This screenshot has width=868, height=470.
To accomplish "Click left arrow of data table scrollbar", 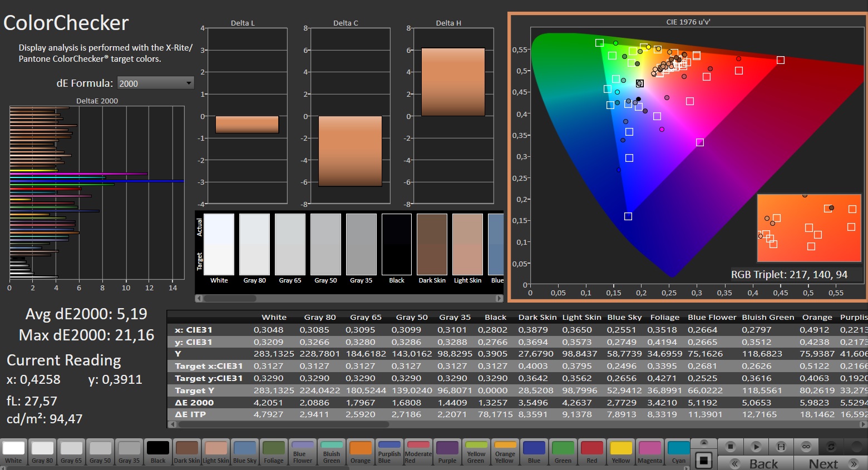I will pos(172,424).
